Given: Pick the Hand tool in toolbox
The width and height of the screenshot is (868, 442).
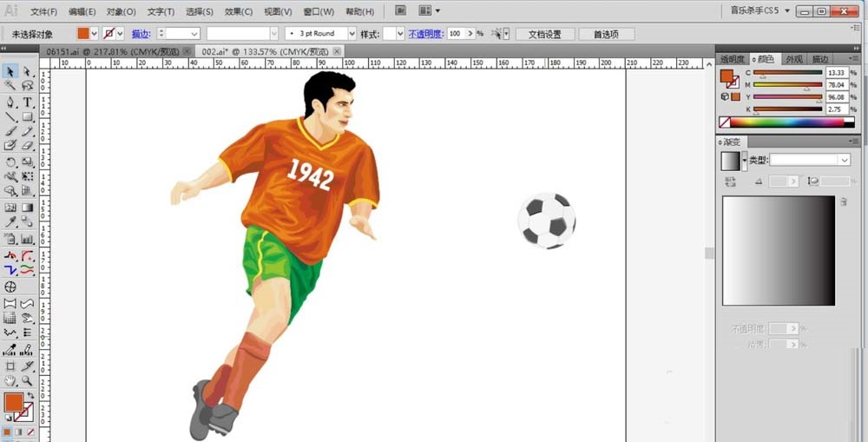Looking at the screenshot, I should 10,380.
